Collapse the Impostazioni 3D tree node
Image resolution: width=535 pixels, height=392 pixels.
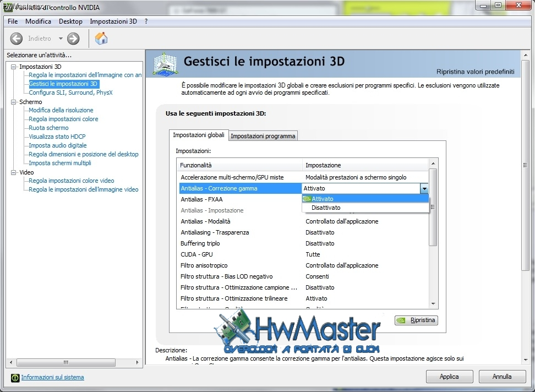point(14,67)
